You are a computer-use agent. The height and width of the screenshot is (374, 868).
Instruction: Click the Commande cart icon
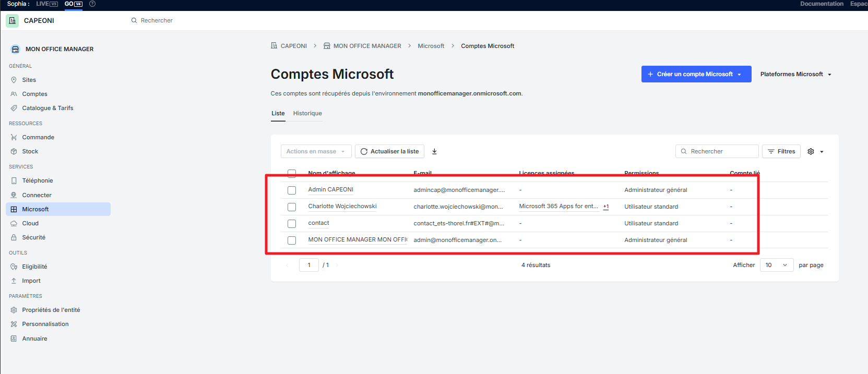pos(14,137)
